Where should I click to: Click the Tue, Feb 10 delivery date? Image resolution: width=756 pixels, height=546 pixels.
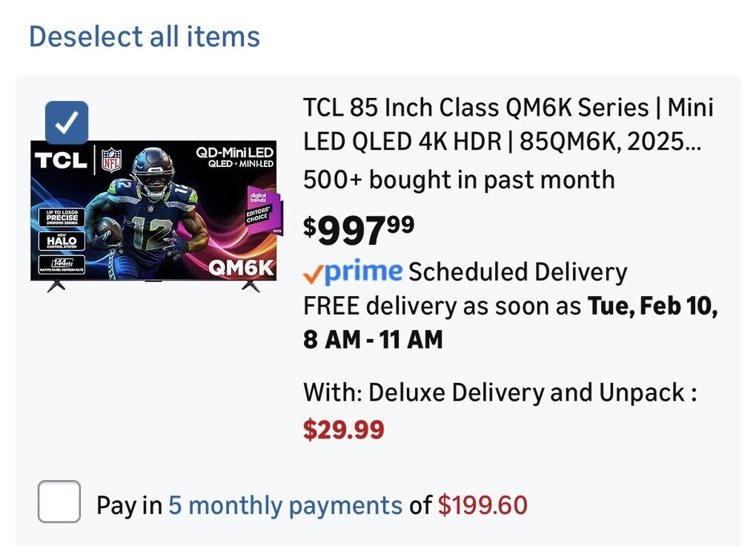click(652, 305)
